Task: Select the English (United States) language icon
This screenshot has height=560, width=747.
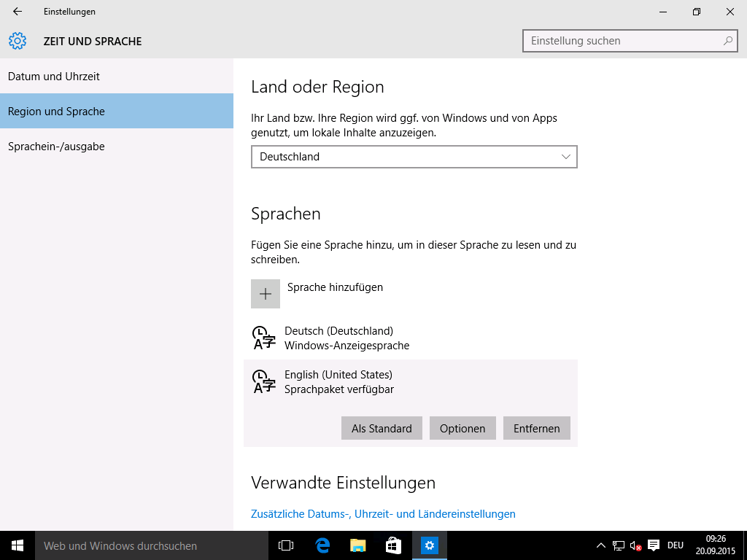Action: pyautogui.click(x=264, y=381)
